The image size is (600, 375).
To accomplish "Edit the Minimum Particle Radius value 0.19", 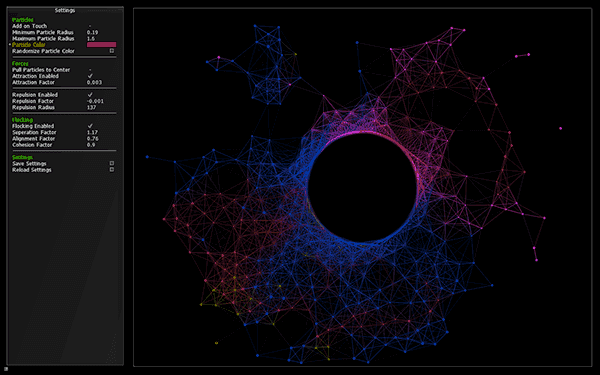I will (92, 33).
